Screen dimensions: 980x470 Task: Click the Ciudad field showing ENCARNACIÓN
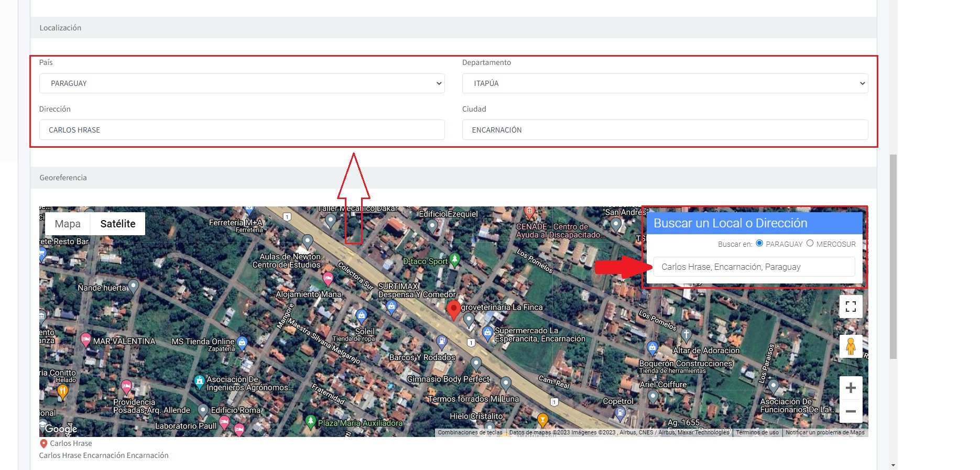click(x=665, y=130)
